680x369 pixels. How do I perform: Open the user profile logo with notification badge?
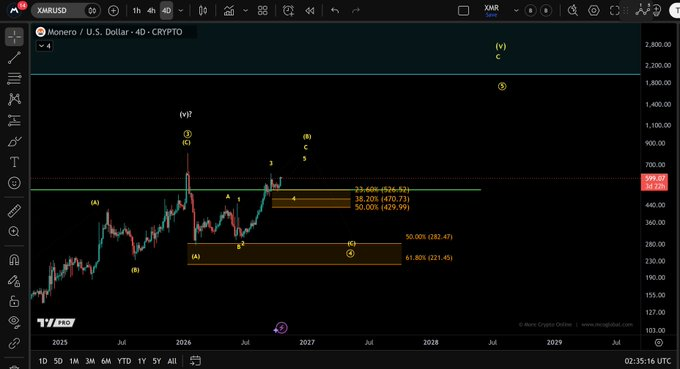coord(15,10)
